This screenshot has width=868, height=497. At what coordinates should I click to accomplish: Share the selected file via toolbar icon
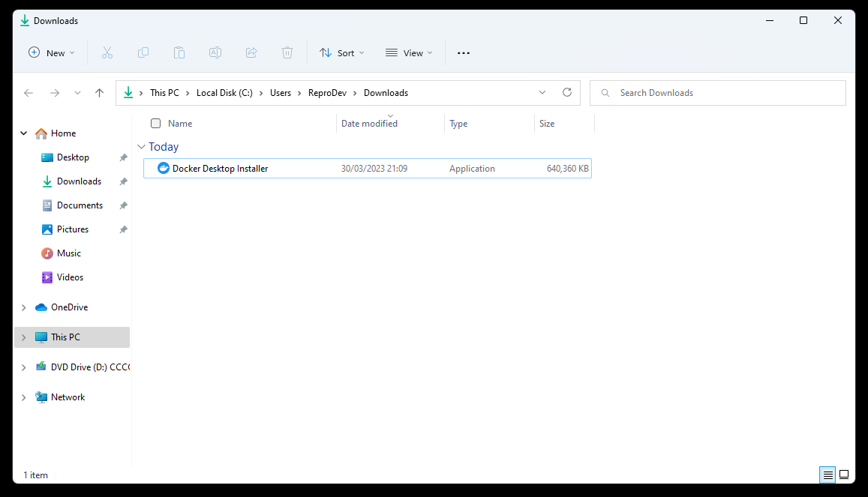(251, 52)
